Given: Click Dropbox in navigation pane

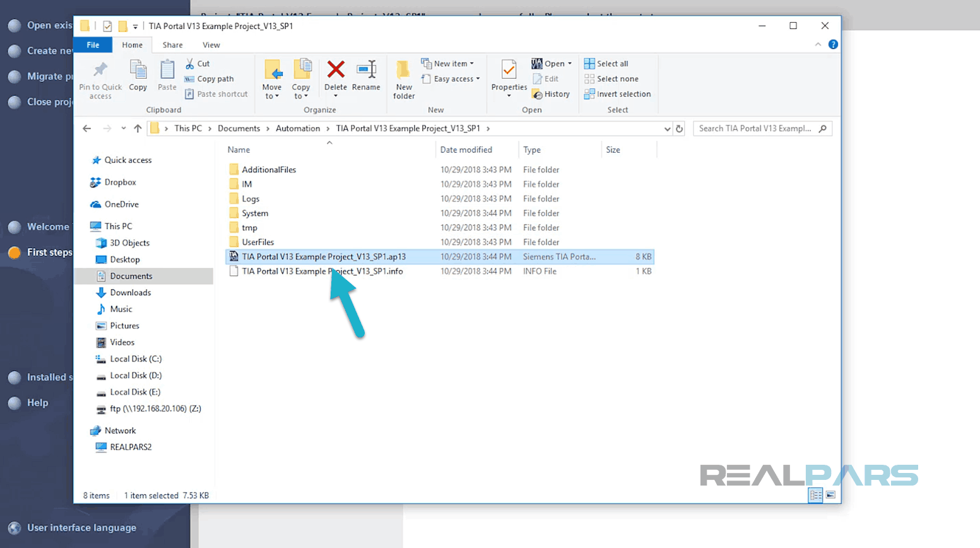Looking at the screenshot, I should (x=120, y=182).
